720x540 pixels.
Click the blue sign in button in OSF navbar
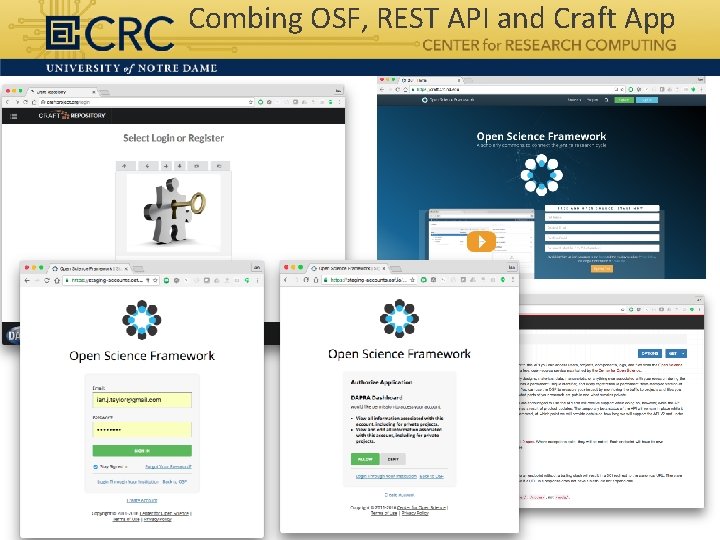pyautogui.click(x=647, y=100)
